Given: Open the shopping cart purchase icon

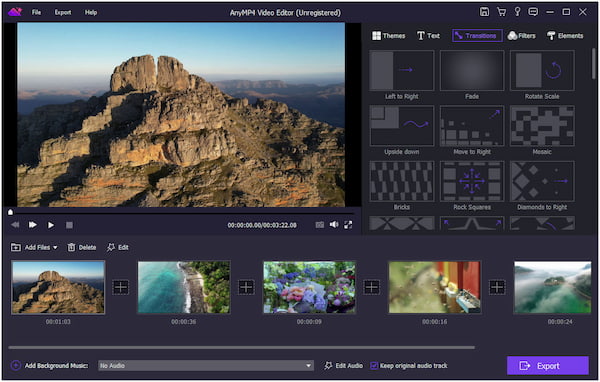Looking at the screenshot, I should pyautogui.click(x=501, y=12).
